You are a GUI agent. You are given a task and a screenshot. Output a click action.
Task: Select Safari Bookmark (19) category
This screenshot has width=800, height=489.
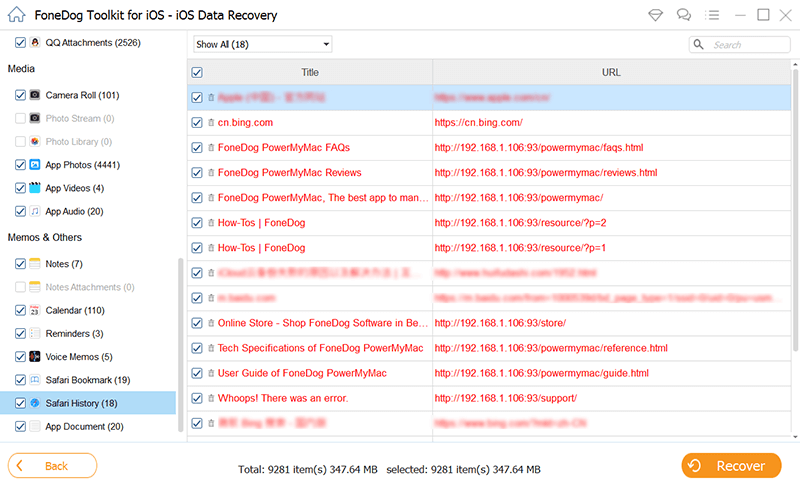click(88, 380)
